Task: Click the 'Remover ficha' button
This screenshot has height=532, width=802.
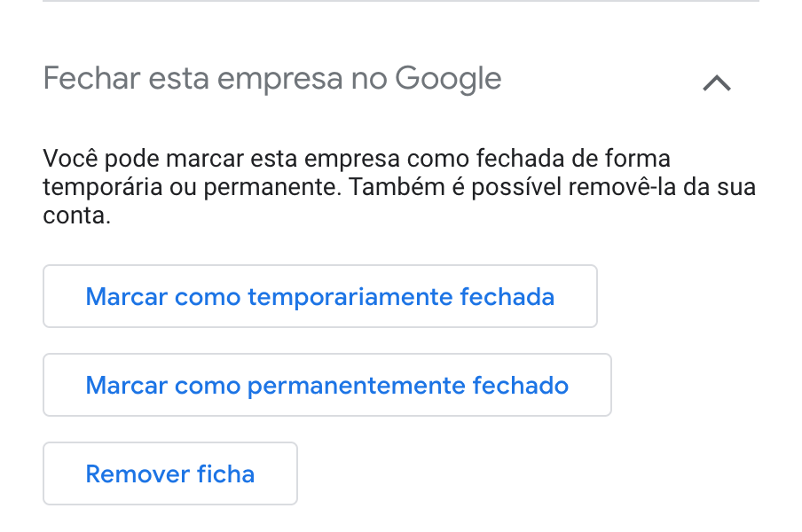Action: pos(170,473)
